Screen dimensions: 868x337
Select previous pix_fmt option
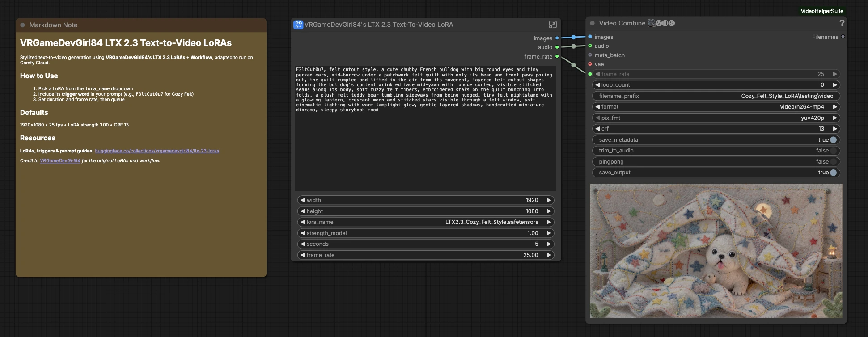pyautogui.click(x=597, y=118)
